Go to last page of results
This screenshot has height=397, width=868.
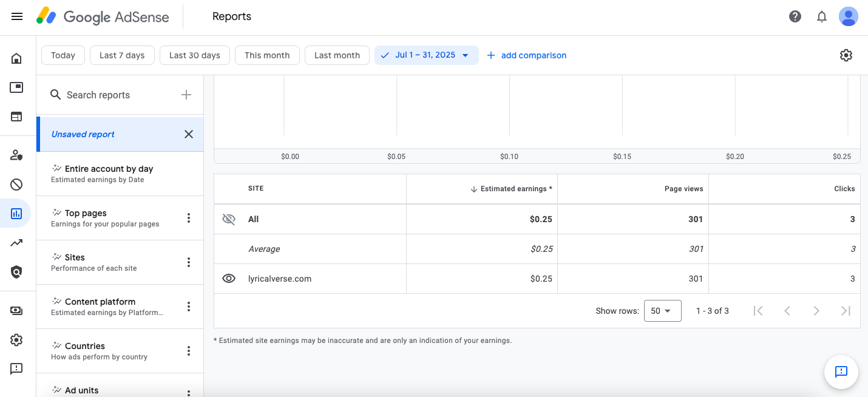pos(846,311)
